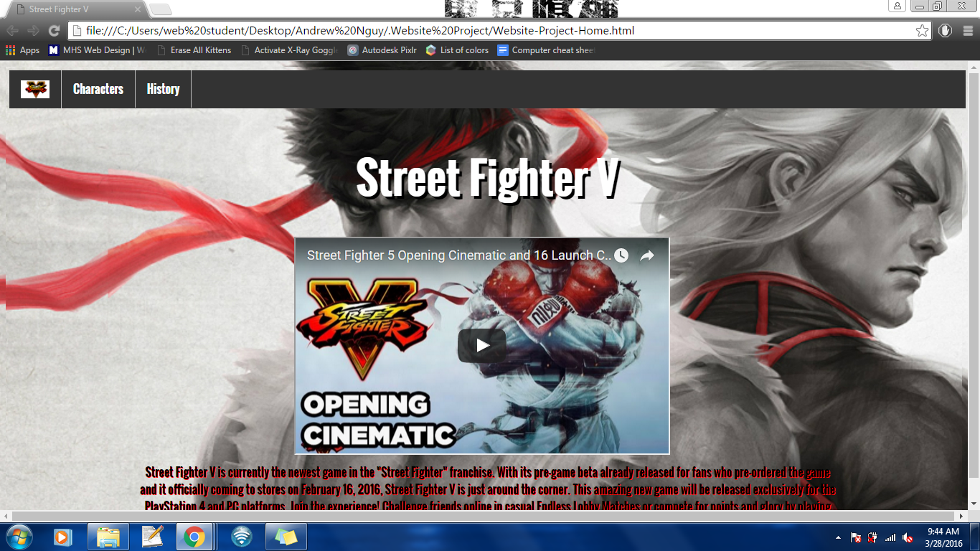Open the Computer cheat sheet bookmark

pyautogui.click(x=546, y=50)
